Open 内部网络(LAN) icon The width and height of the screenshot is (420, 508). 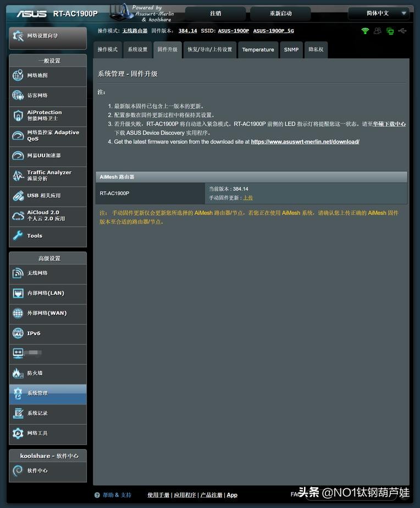click(18, 293)
